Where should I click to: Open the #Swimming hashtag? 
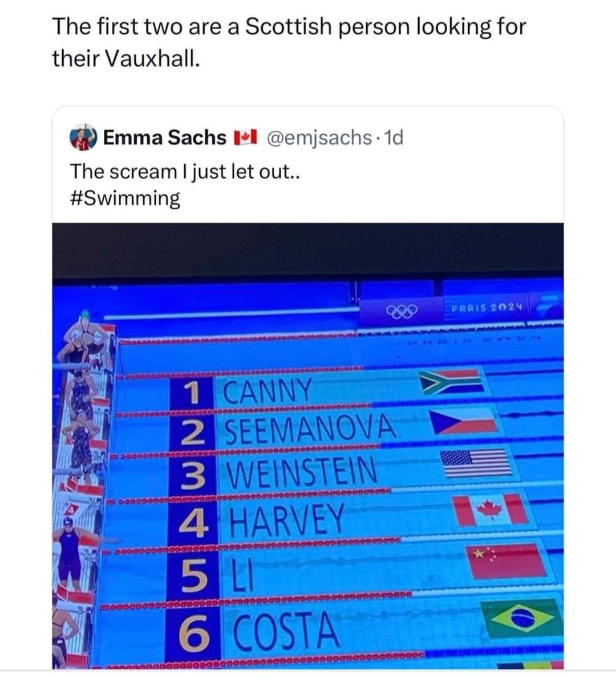click(125, 199)
